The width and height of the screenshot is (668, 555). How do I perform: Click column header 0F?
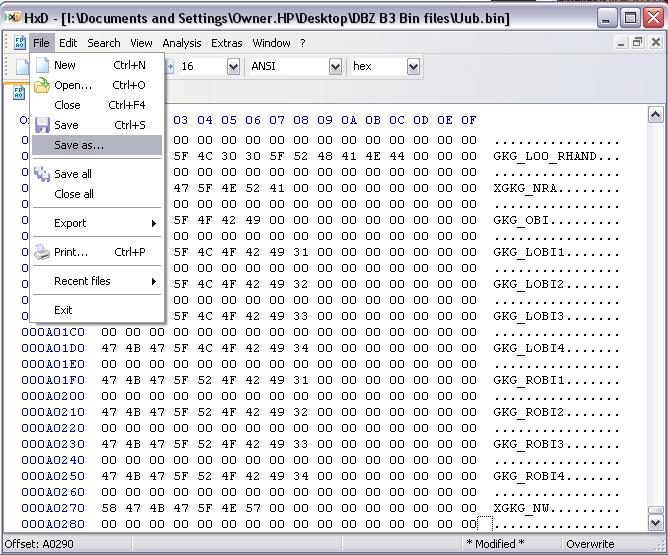coord(469,121)
